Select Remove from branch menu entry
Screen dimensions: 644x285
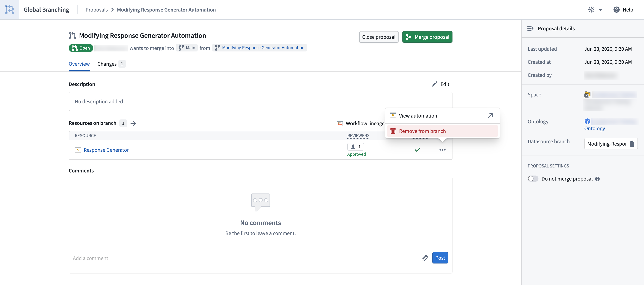click(442, 131)
